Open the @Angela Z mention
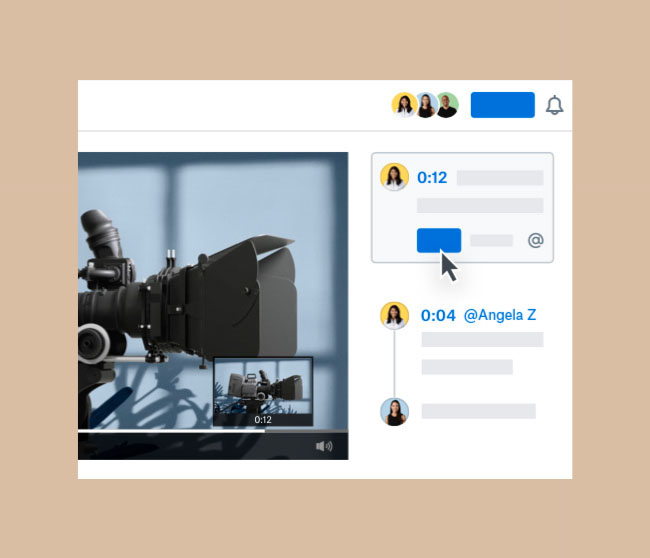This screenshot has height=558, width=650. [500, 315]
